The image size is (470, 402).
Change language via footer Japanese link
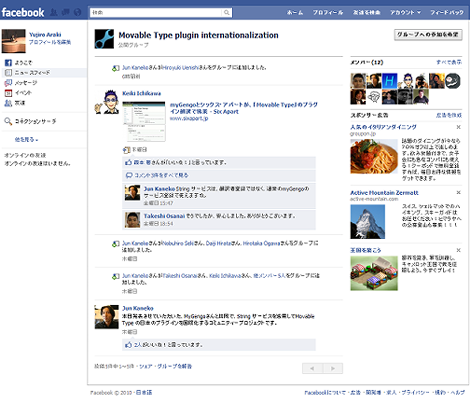pyautogui.click(x=145, y=393)
